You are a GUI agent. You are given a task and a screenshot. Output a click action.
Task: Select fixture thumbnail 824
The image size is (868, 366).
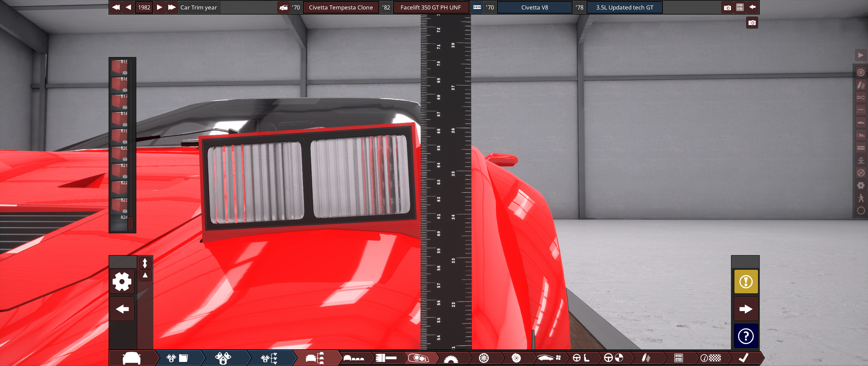pos(119,223)
